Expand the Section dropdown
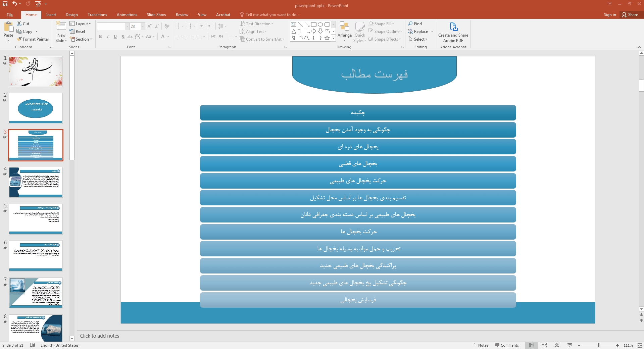This screenshot has height=349, width=644. (x=81, y=39)
